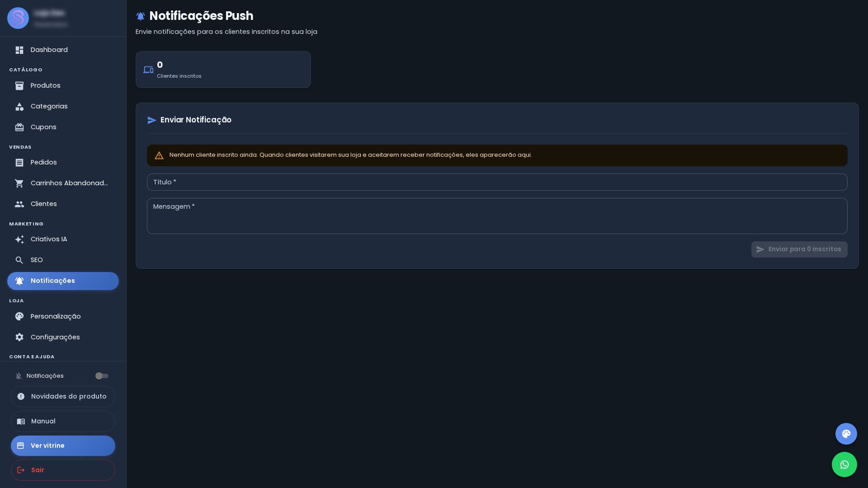Click the Cupons ticket icon
Screen dimensions: 868x488
click(19, 127)
